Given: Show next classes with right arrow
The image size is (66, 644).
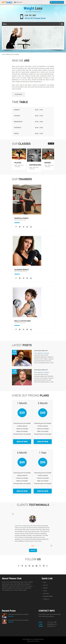Looking at the screenshot, I should click(x=52, y=143).
